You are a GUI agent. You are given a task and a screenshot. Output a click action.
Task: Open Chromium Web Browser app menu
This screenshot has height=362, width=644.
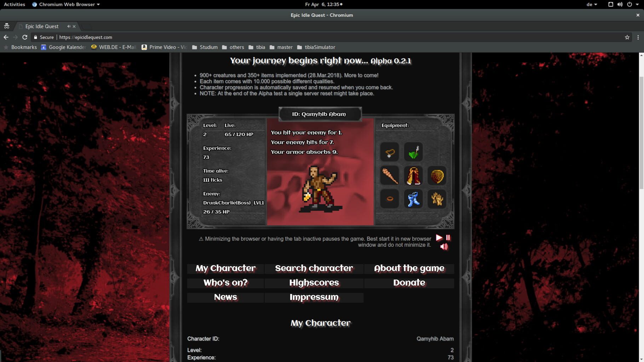click(x=66, y=4)
